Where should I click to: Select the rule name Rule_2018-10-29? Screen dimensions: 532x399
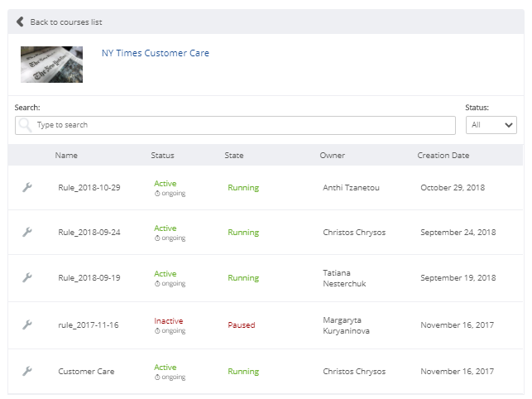pos(89,187)
